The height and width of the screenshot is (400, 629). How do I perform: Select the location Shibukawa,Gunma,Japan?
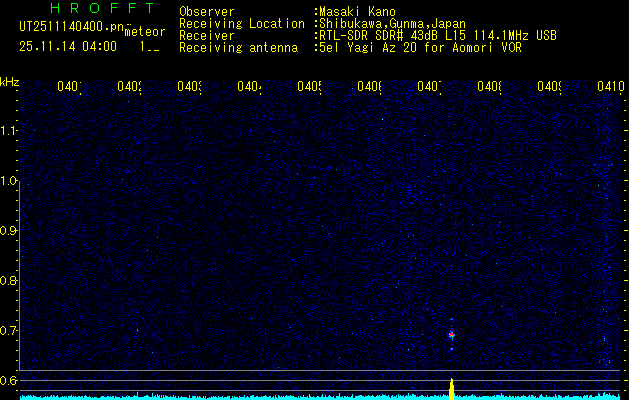(392, 24)
